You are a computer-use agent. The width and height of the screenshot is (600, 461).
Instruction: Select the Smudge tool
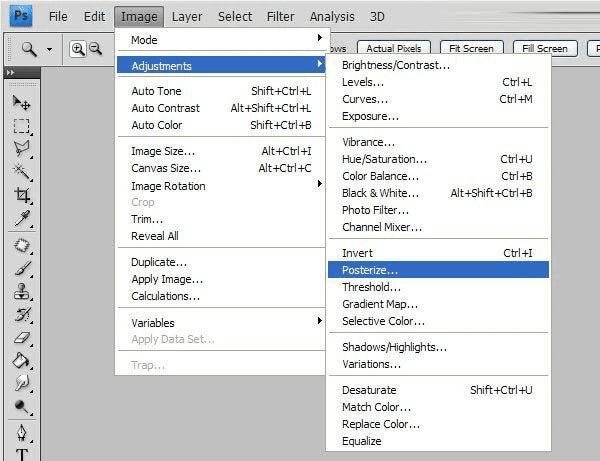(x=22, y=383)
